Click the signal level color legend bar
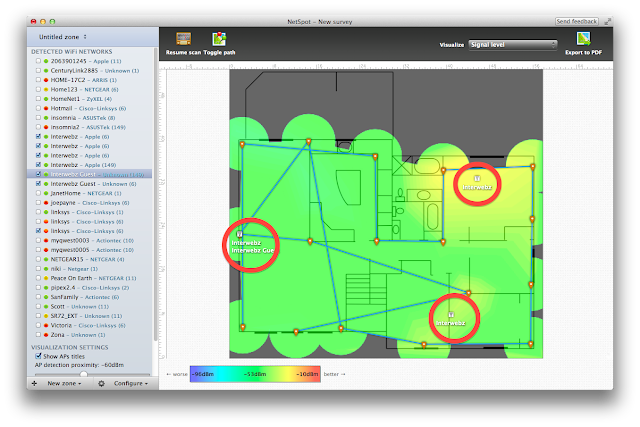640x427 pixels. (255, 374)
